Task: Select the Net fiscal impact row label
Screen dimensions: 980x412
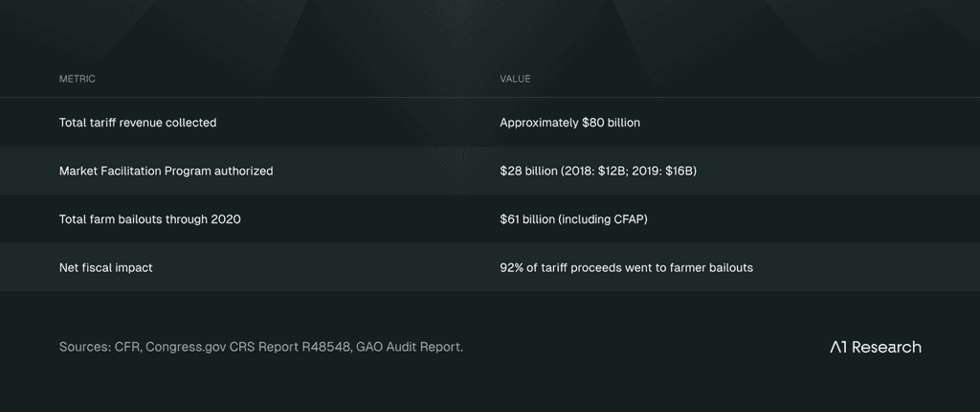Action: tap(105, 267)
